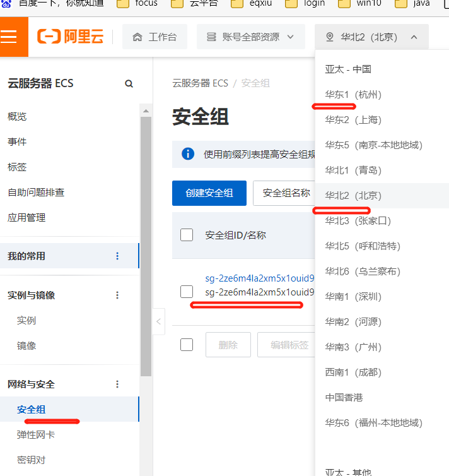Click the sidebar scrollbar up arrow
This screenshot has height=476, width=449.
[x=146, y=111]
